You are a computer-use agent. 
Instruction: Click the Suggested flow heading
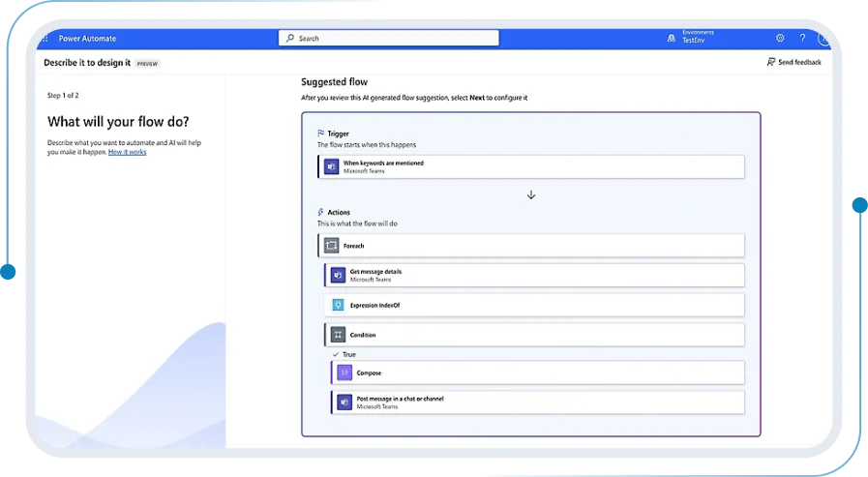(335, 82)
